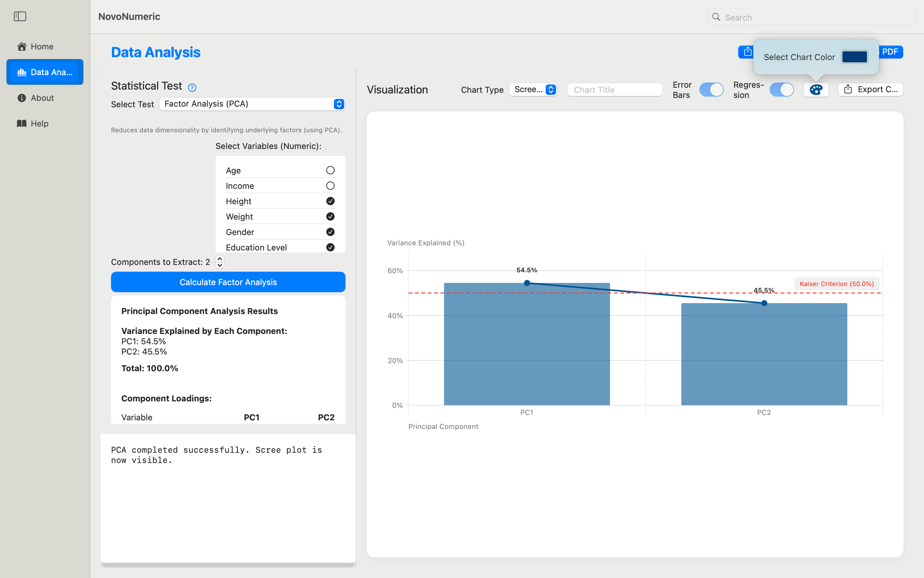This screenshot has height=578, width=924.
Task: Click the Kaiser Criterion (50.0%) label
Action: click(836, 284)
